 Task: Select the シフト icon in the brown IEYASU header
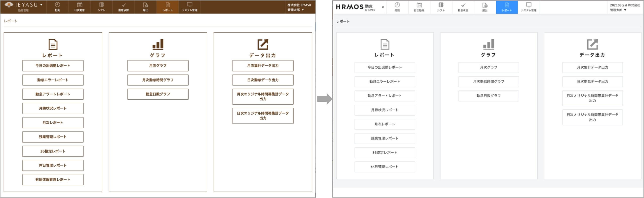(x=101, y=5)
